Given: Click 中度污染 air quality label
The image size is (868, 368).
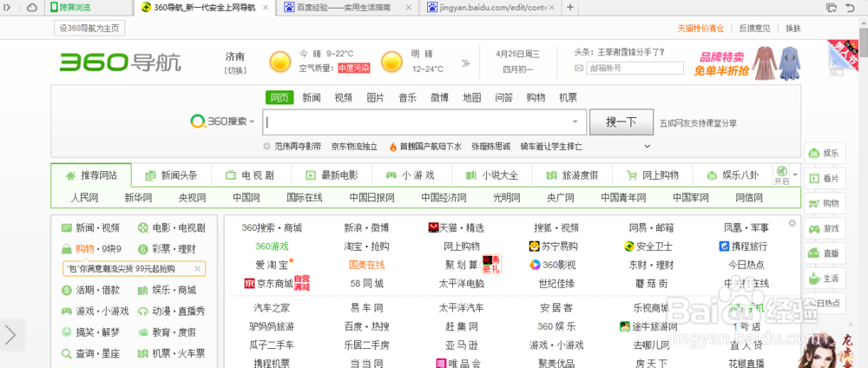Looking at the screenshot, I should pyautogui.click(x=354, y=68).
